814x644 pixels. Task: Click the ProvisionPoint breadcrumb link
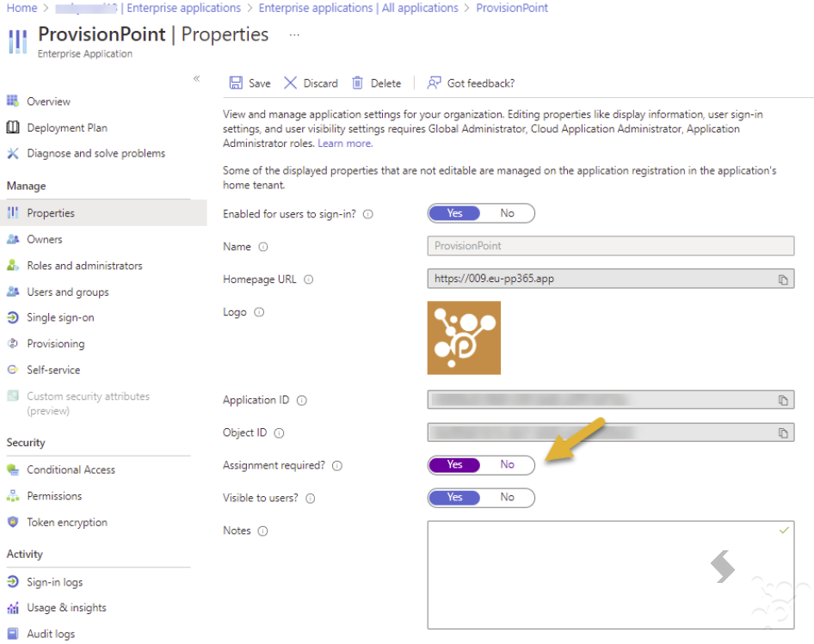pos(512,8)
